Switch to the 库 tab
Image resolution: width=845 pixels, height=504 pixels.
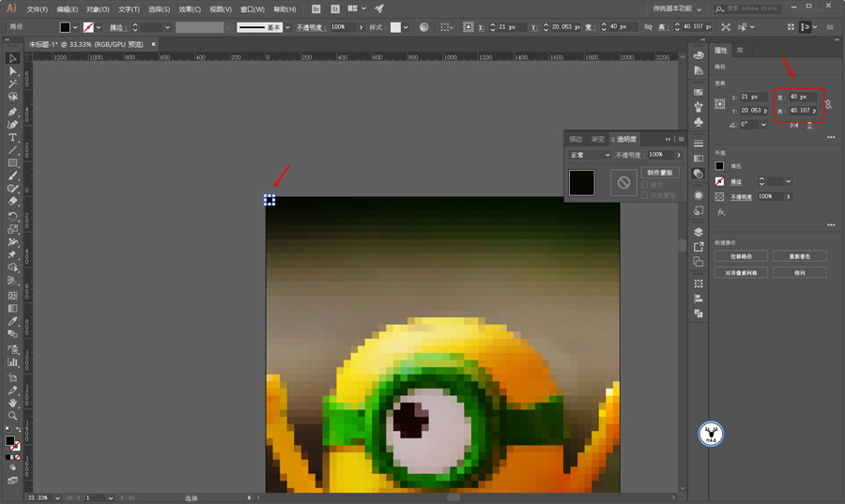[740, 50]
